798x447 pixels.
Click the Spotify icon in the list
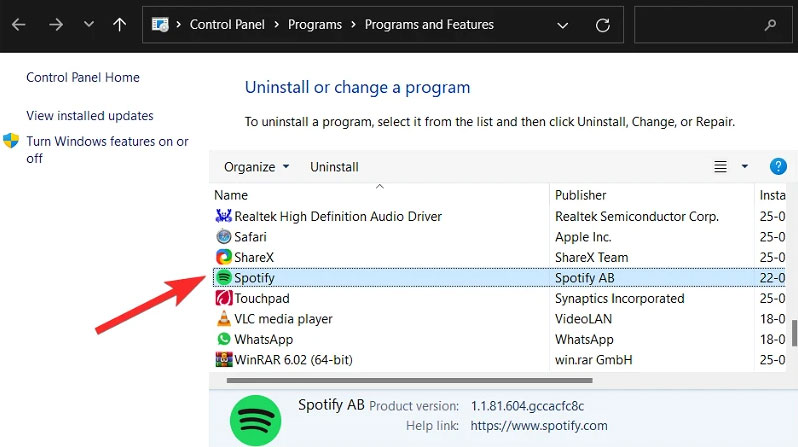coord(223,277)
